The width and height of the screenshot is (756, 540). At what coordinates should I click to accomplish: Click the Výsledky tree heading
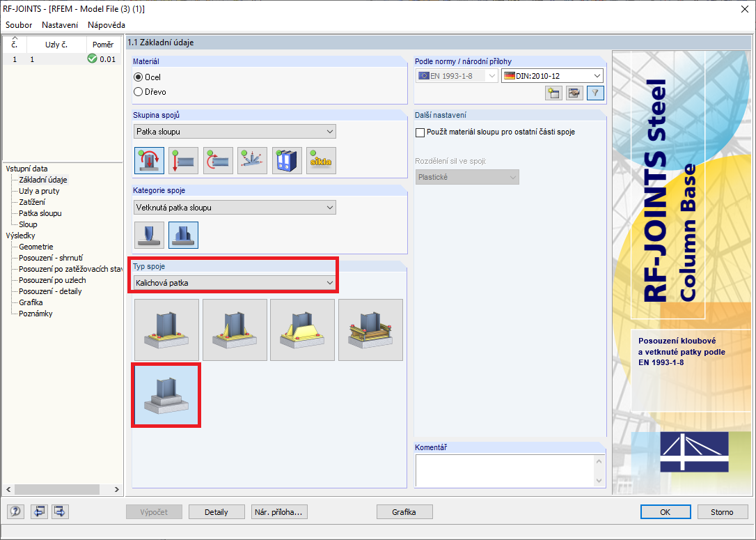[20, 236]
